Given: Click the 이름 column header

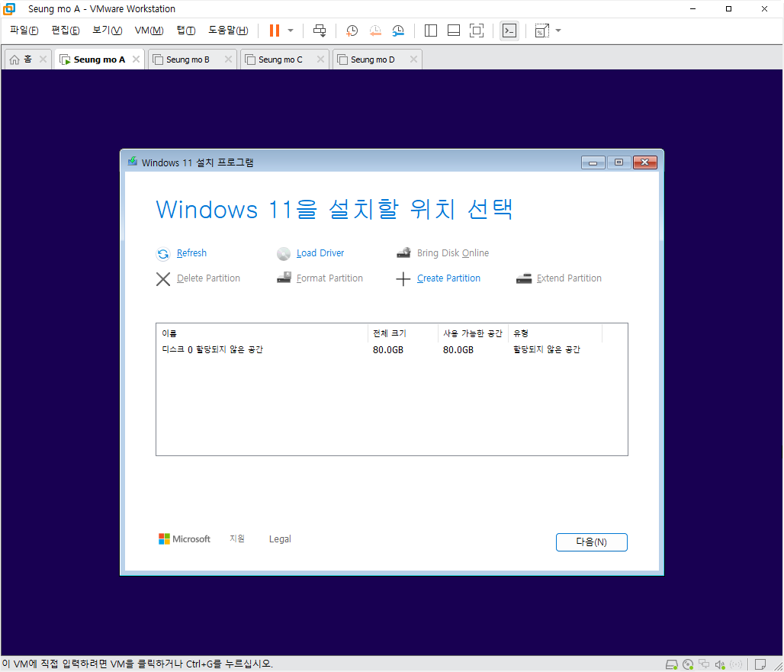Looking at the screenshot, I should pos(262,333).
